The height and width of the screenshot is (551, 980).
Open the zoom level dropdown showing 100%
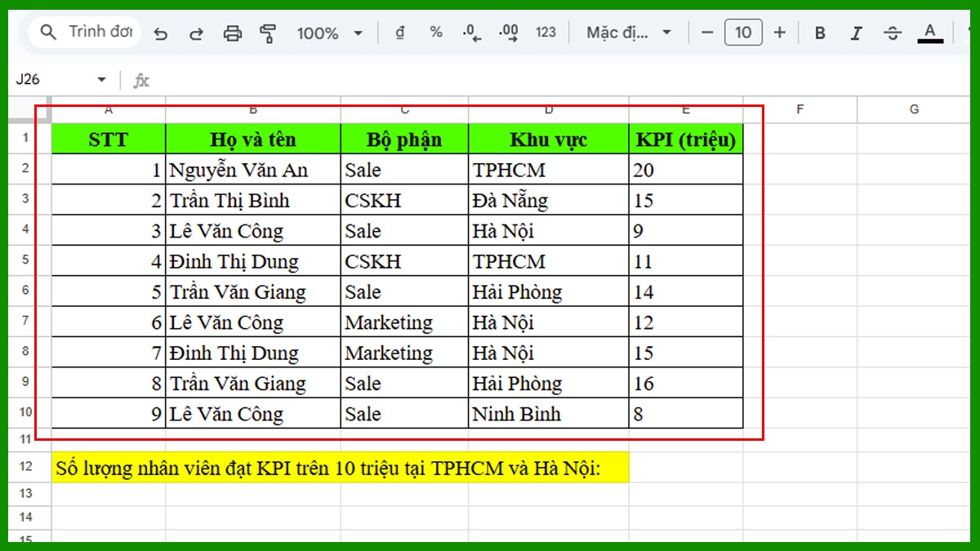click(x=330, y=33)
